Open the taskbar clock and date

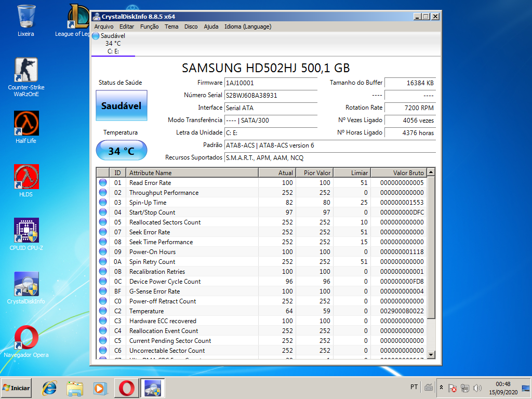tap(503, 388)
